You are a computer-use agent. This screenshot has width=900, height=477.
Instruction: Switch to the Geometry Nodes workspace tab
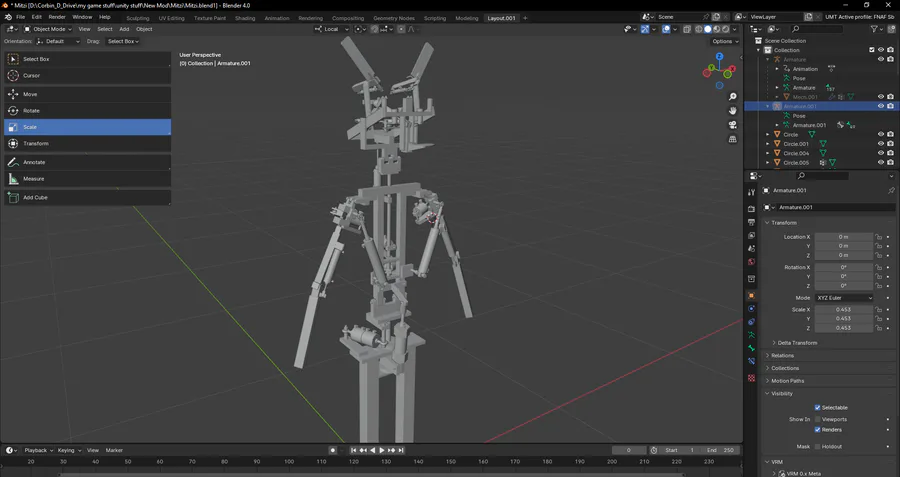point(394,18)
